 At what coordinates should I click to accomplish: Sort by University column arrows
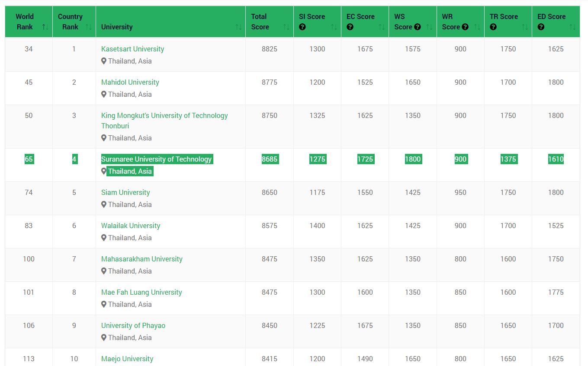click(x=238, y=27)
